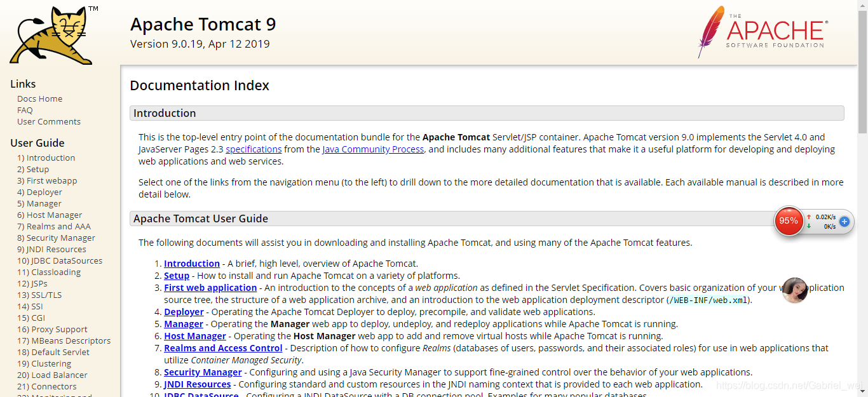This screenshot has width=868, height=397.
Task: Click the Documentation Index heading
Action: tap(200, 85)
